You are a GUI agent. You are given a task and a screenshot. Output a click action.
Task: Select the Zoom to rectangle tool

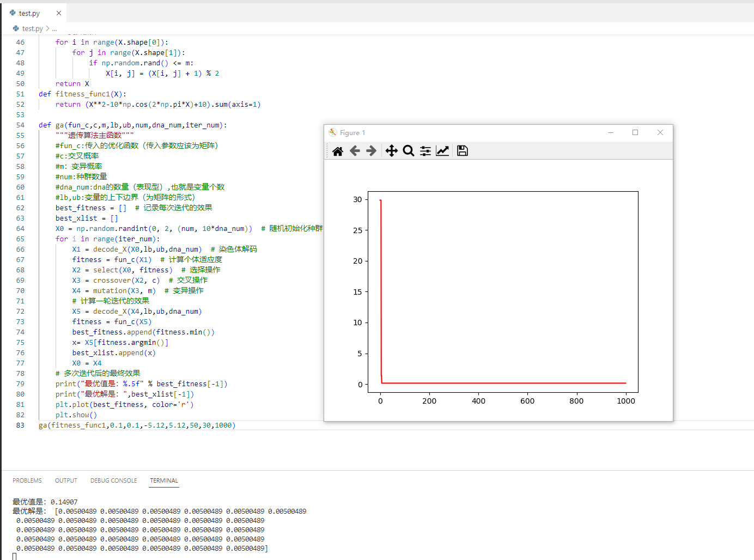(409, 151)
